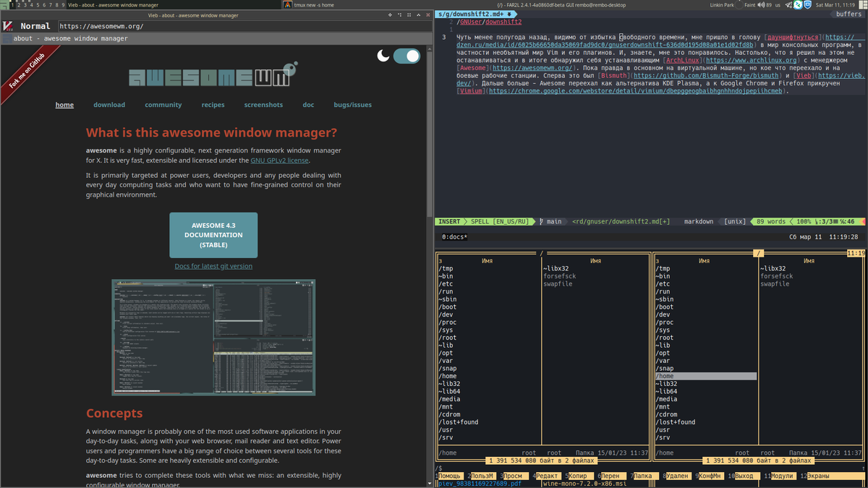Switch to workspace tag 9
The width and height of the screenshot is (868, 488).
(x=64, y=4)
